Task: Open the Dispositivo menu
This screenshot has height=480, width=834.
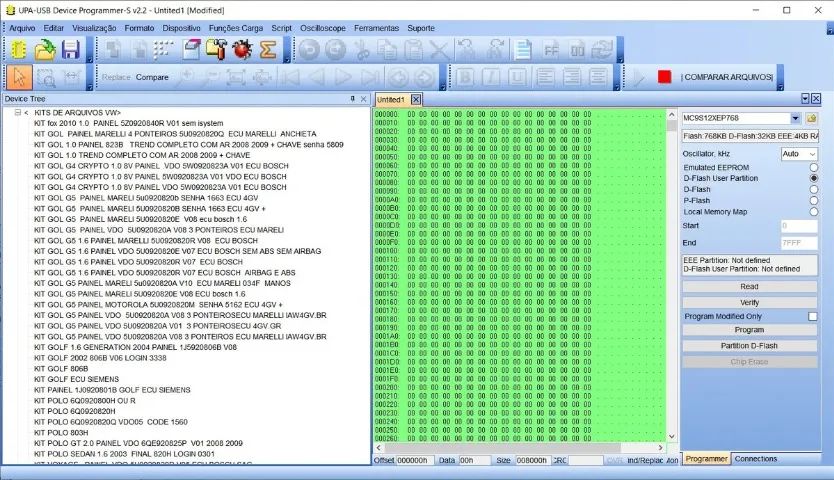Action: tap(181, 28)
